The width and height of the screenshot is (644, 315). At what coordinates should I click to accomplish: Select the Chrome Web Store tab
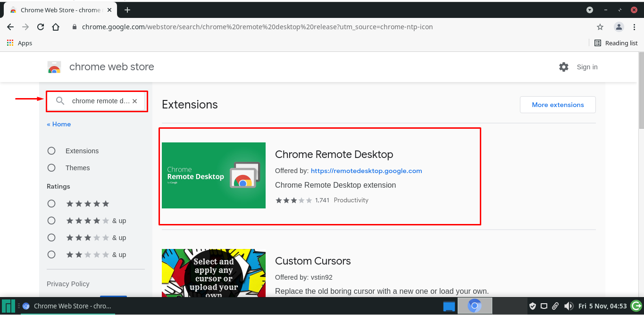coord(61,10)
